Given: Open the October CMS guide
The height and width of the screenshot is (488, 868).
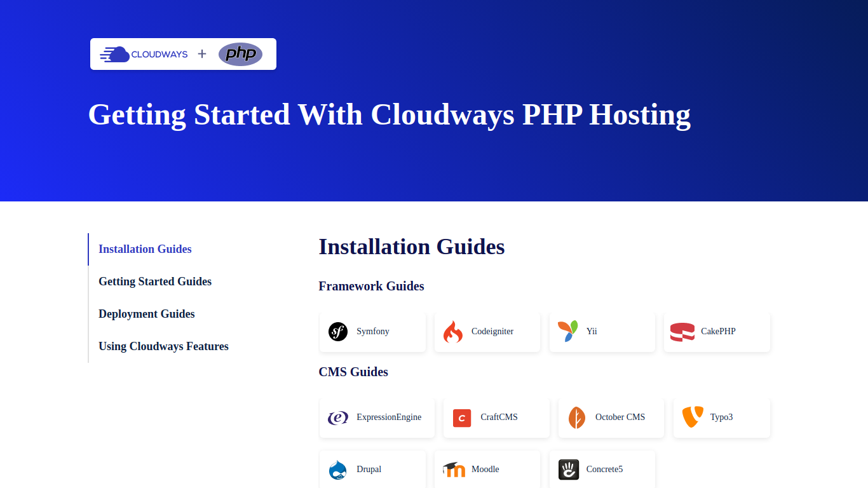Looking at the screenshot, I should pyautogui.click(x=611, y=417).
